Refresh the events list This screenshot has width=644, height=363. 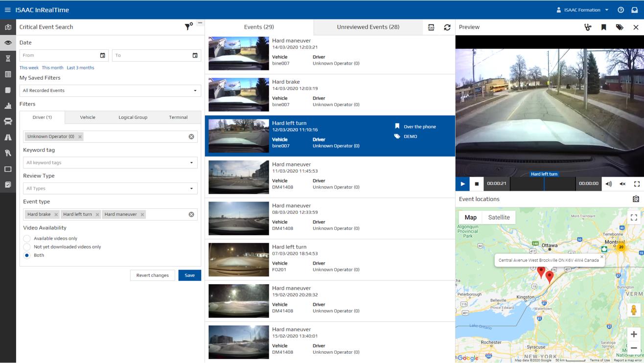click(x=447, y=27)
